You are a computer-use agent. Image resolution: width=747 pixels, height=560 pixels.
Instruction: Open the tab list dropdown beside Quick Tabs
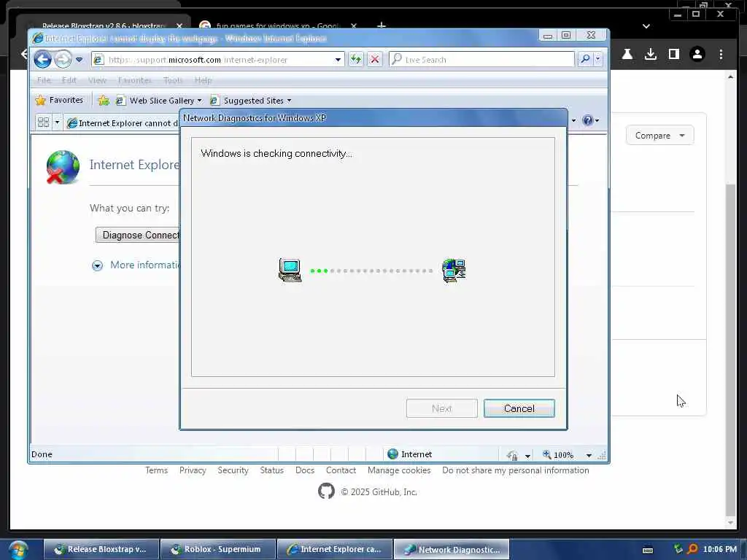click(57, 122)
